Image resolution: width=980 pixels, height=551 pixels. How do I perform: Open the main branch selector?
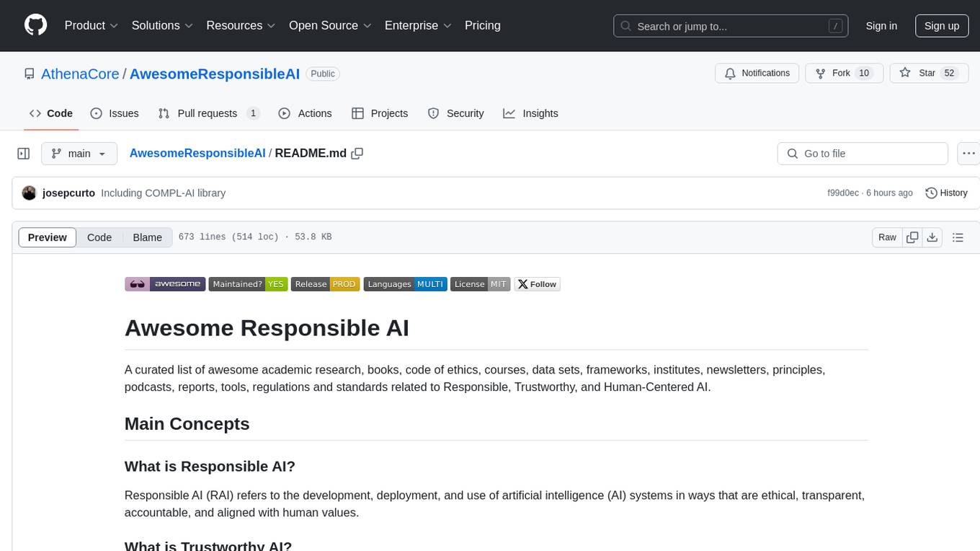tap(79, 154)
